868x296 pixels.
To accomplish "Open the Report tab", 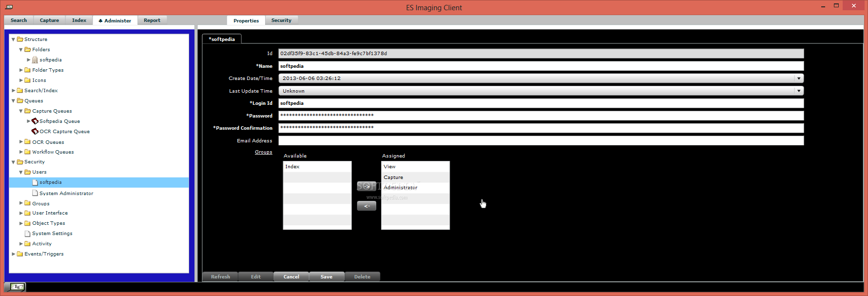I will coord(152,20).
